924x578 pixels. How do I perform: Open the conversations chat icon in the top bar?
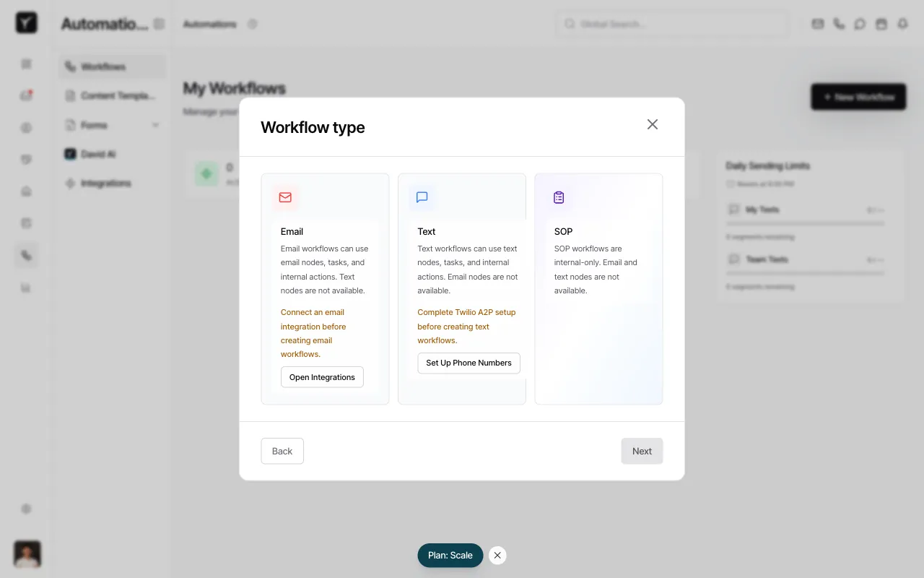pyautogui.click(x=860, y=24)
